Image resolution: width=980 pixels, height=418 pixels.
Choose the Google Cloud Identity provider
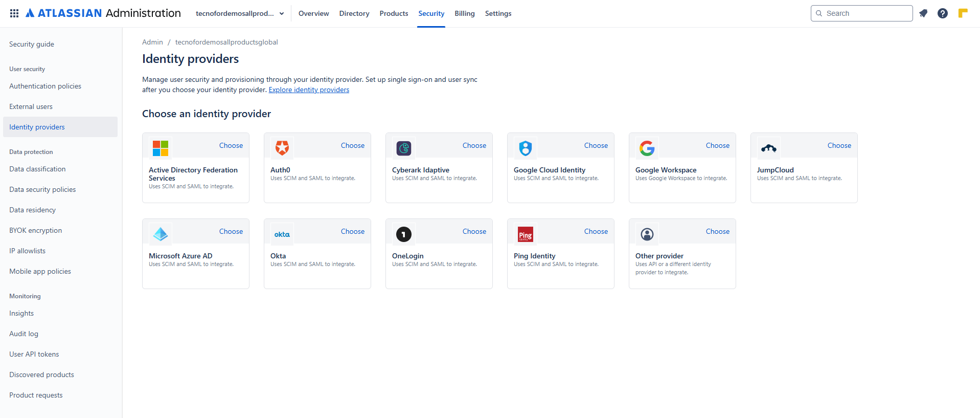tap(596, 145)
